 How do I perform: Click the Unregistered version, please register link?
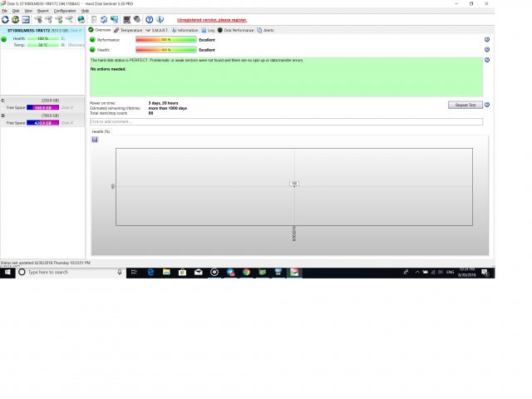tap(212, 19)
